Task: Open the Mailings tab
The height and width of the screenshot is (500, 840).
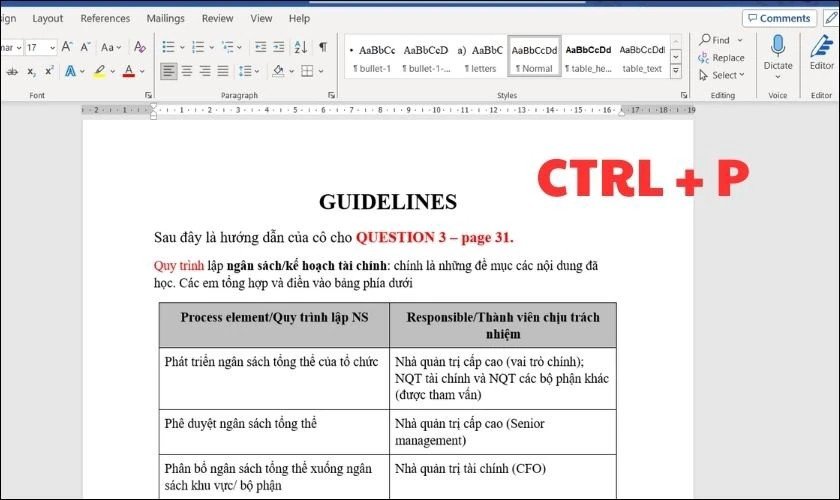Action: click(166, 18)
